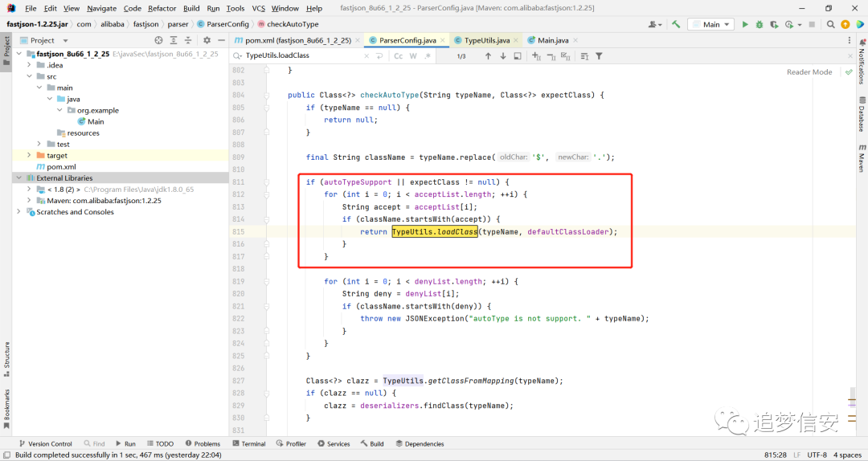Expand Scratches and Consoles node
Viewport: 868px width, 461px height.
pos(18,212)
